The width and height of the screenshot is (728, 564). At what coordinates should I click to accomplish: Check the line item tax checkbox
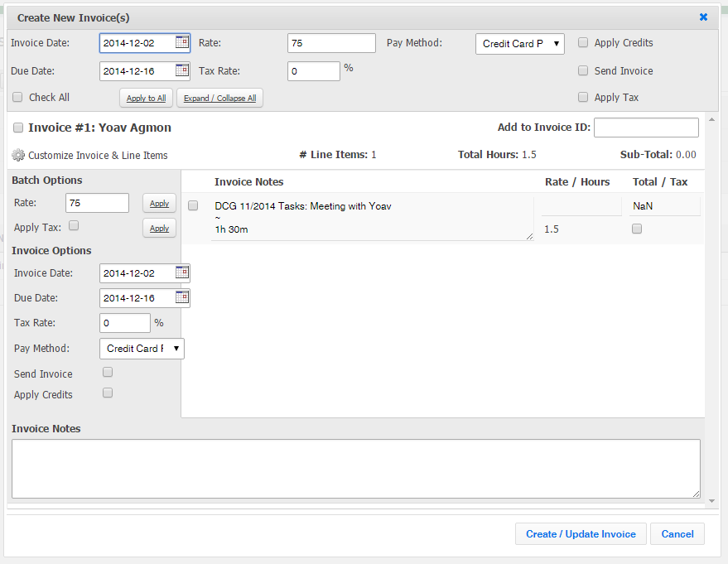[637, 229]
